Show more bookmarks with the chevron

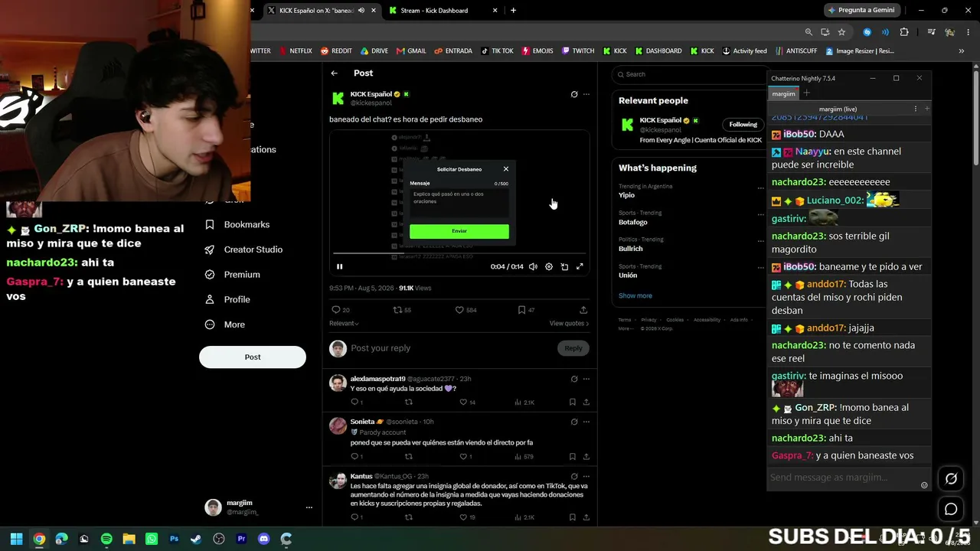pos(962,51)
